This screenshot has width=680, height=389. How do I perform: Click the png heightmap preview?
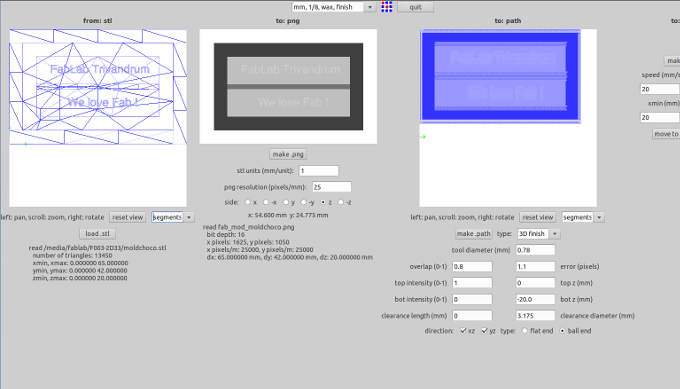point(288,86)
